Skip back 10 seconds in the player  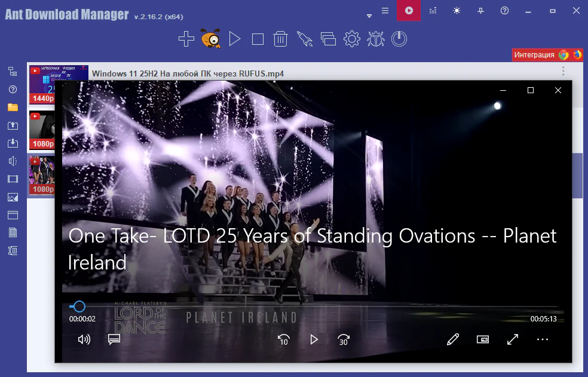tap(283, 339)
